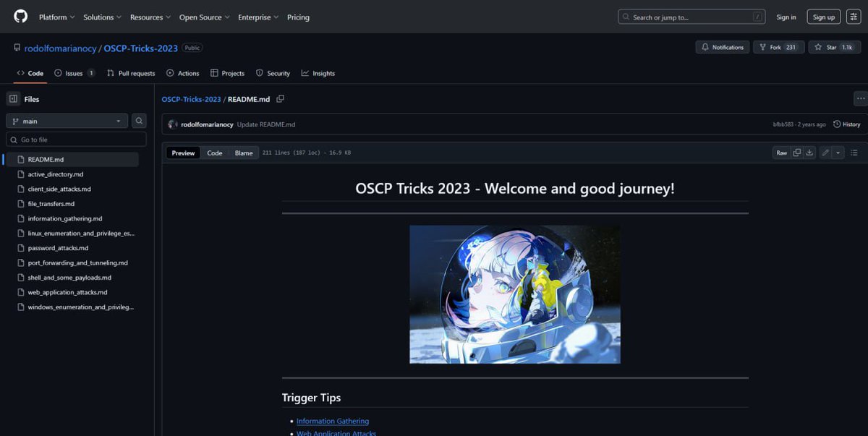This screenshot has width=868, height=436.
Task: Expand the Solutions menu
Action: coord(103,17)
